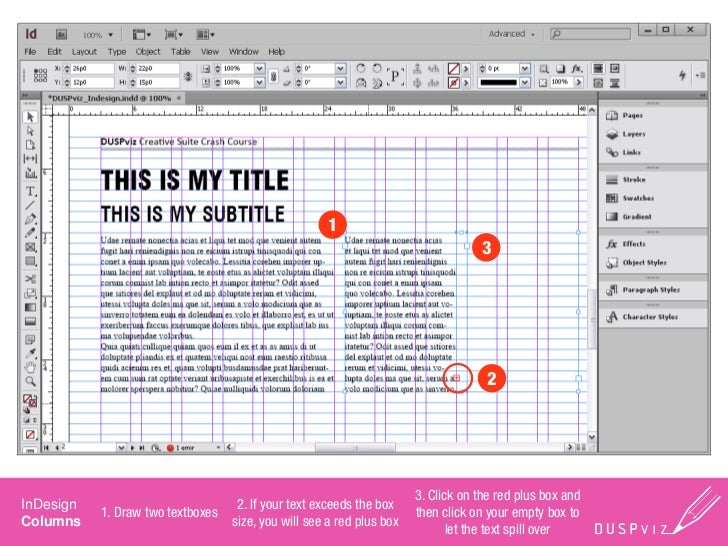Click the Quick Apply lightning icon
The width and height of the screenshot is (728, 546).
[682, 75]
